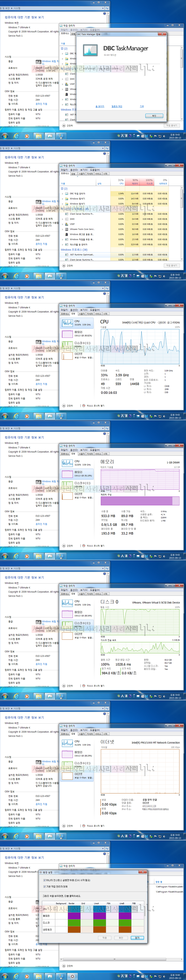Image resolution: width=186 pixels, height=980 pixels.
Task: Click Windows 로그온 응용 process icon in CPU-column process list
Action: pyautogui.click(x=67, y=234)
